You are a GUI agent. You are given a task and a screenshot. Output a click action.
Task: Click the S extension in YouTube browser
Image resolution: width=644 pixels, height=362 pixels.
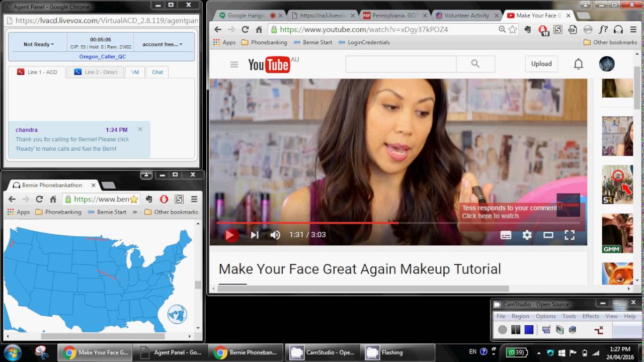pyautogui.click(x=557, y=30)
